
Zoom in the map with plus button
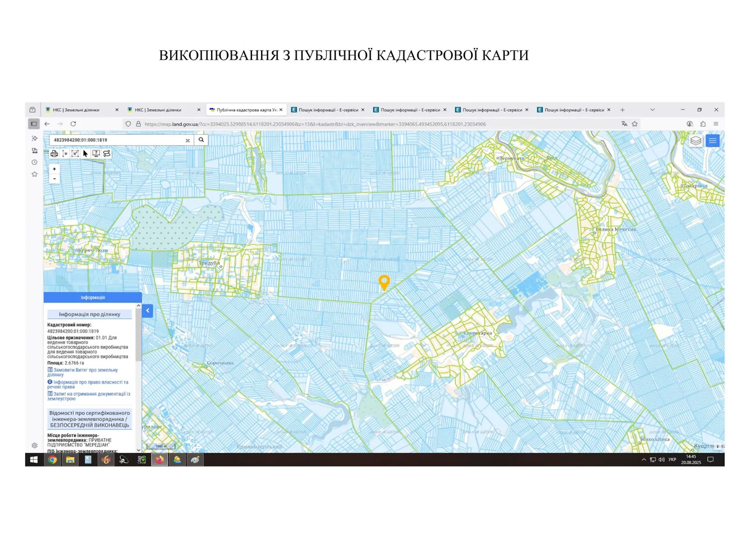[x=55, y=169]
